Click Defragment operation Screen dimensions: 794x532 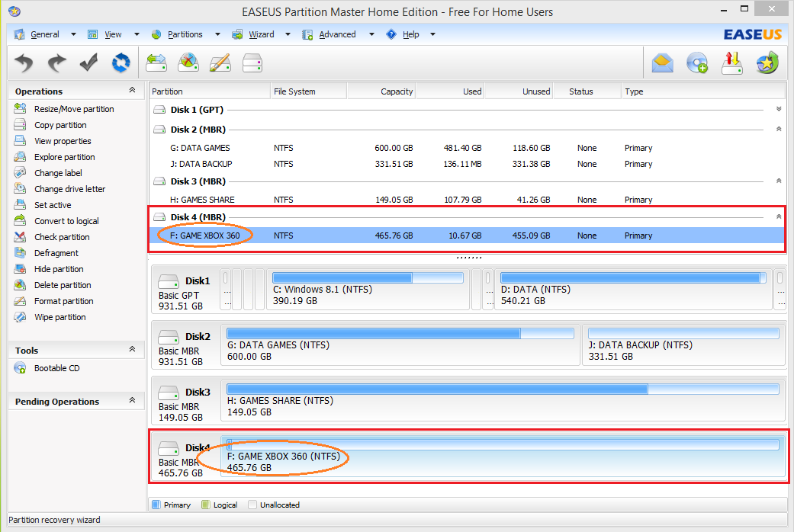(x=56, y=253)
